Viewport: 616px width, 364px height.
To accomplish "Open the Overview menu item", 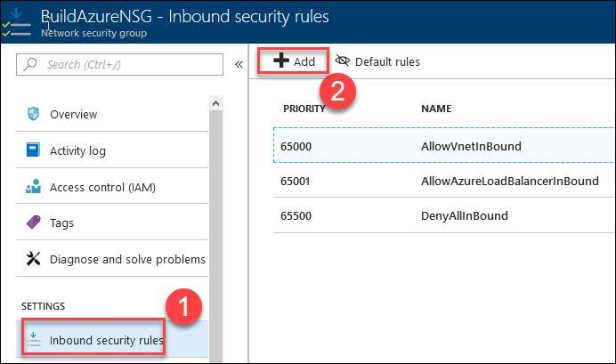I will [112, 114].
